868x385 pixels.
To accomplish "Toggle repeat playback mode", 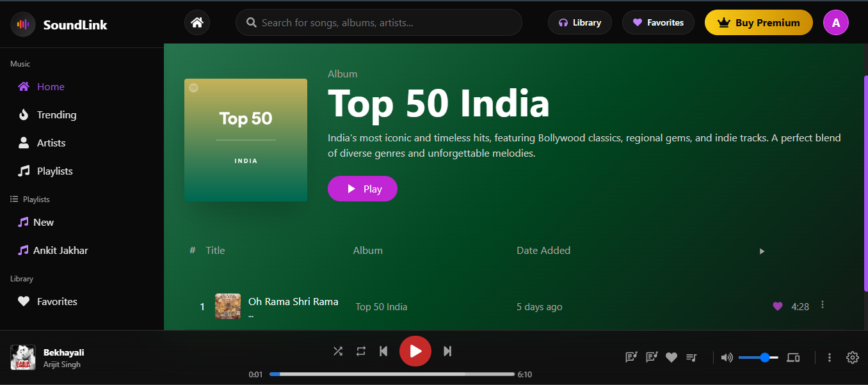I will click(x=360, y=351).
